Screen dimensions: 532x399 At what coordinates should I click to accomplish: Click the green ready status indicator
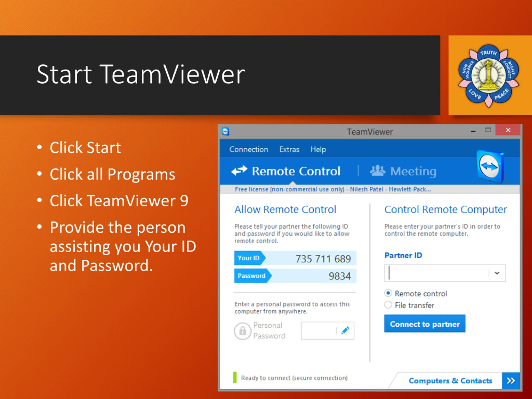tap(235, 377)
